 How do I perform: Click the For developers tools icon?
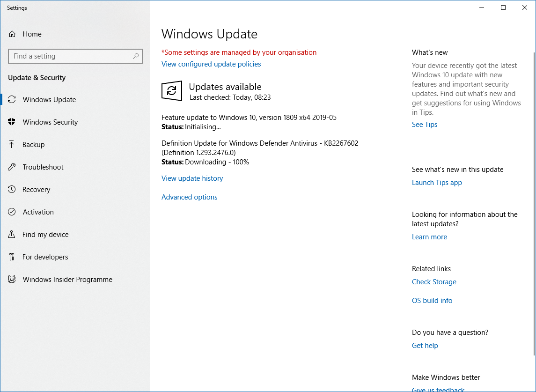(x=12, y=257)
